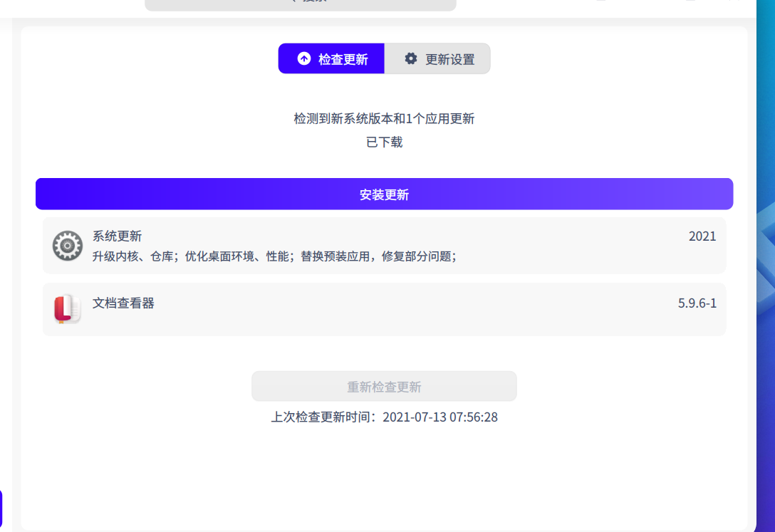775x532 pixels.
Task: Click the gear icon beside 更新设置
Action: [x=411, y=59]
